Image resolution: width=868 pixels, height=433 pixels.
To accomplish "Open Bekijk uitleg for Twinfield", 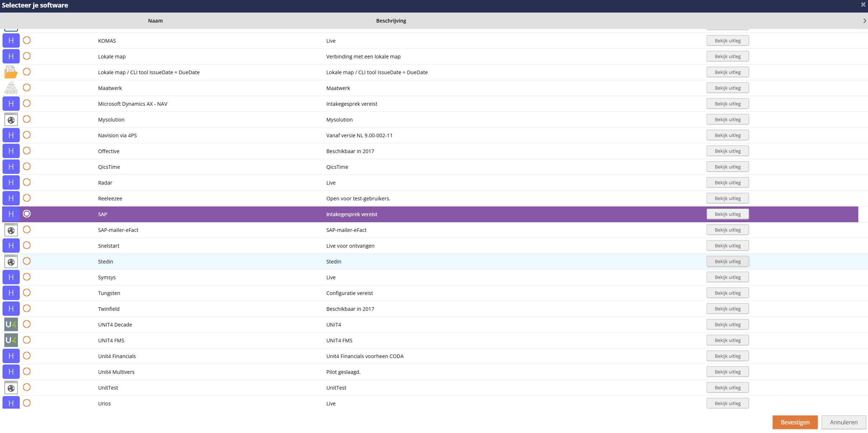I will click(x=727, y=309).
